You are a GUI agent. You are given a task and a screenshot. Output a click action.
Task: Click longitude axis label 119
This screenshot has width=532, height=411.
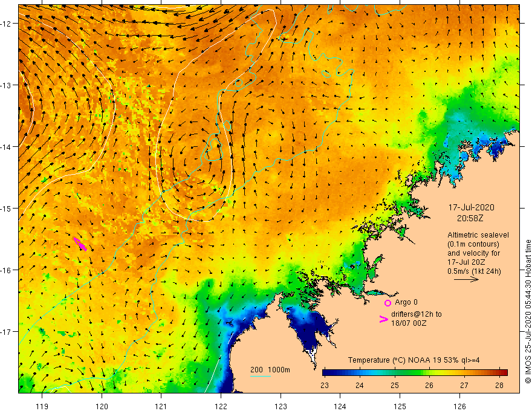[x=42, y=406]
